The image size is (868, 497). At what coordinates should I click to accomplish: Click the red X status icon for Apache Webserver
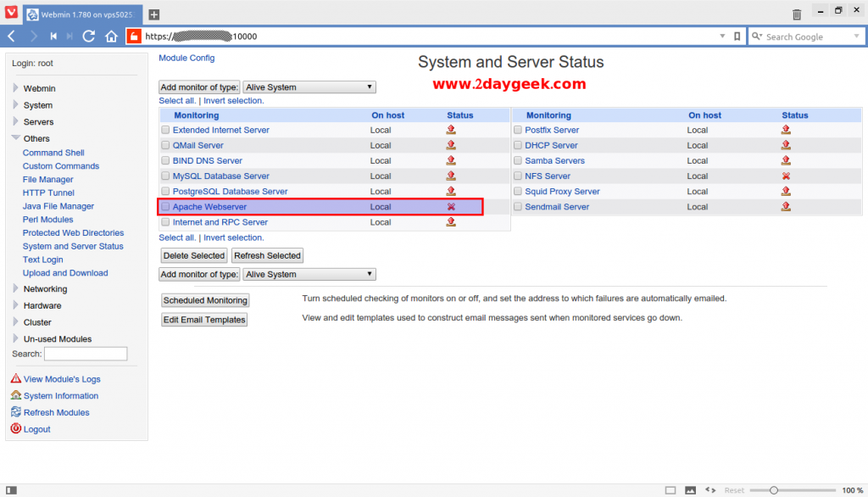pyautogui.click(x=451, y=206)
